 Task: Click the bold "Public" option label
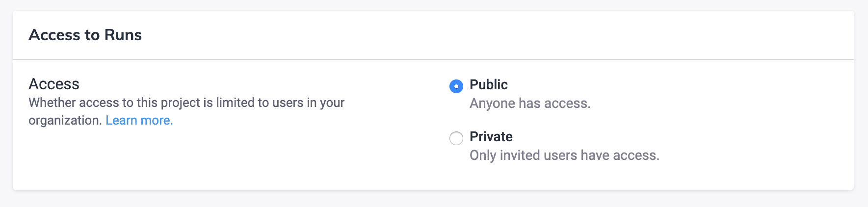pyautogui.click(x=488, y=84)
